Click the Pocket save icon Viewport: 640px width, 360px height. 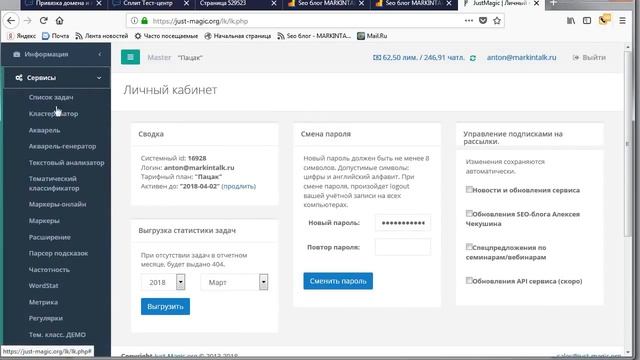tap(483, 20)
